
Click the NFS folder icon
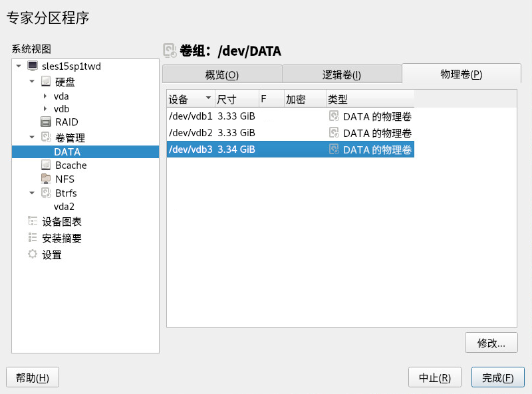click(x=46, y=179)
